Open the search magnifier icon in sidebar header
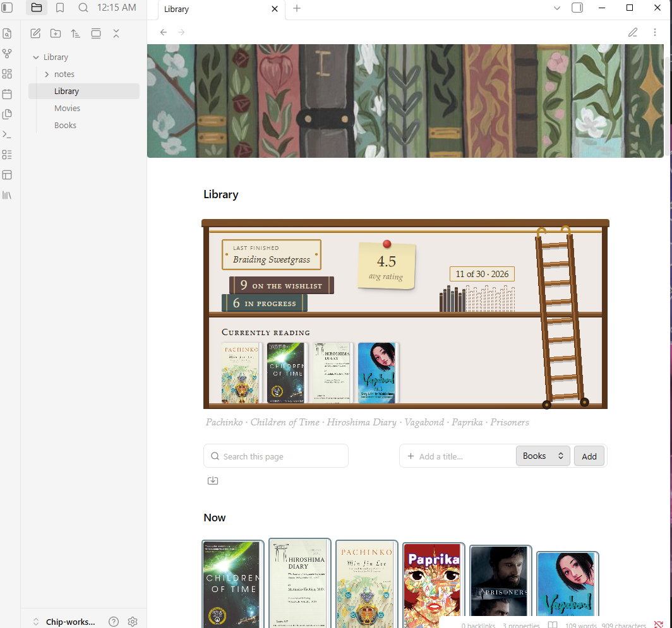This screenshot has height=628, width=672. 83,8
